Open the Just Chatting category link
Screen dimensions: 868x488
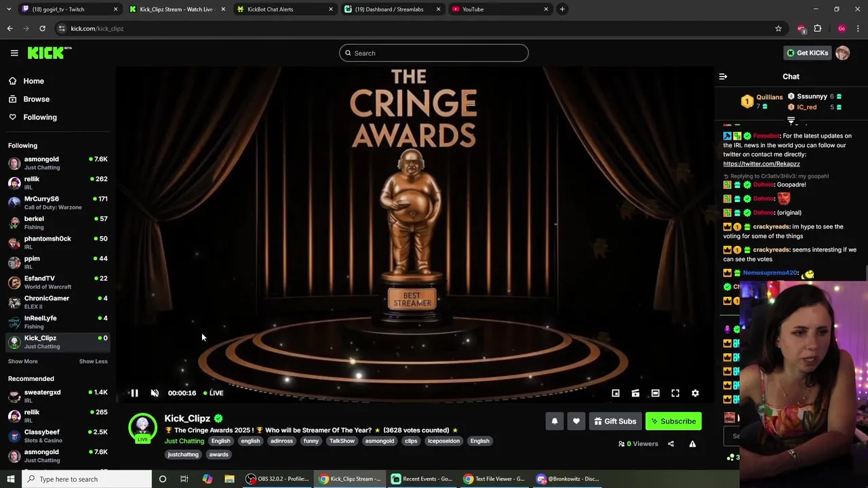point(184,441)
